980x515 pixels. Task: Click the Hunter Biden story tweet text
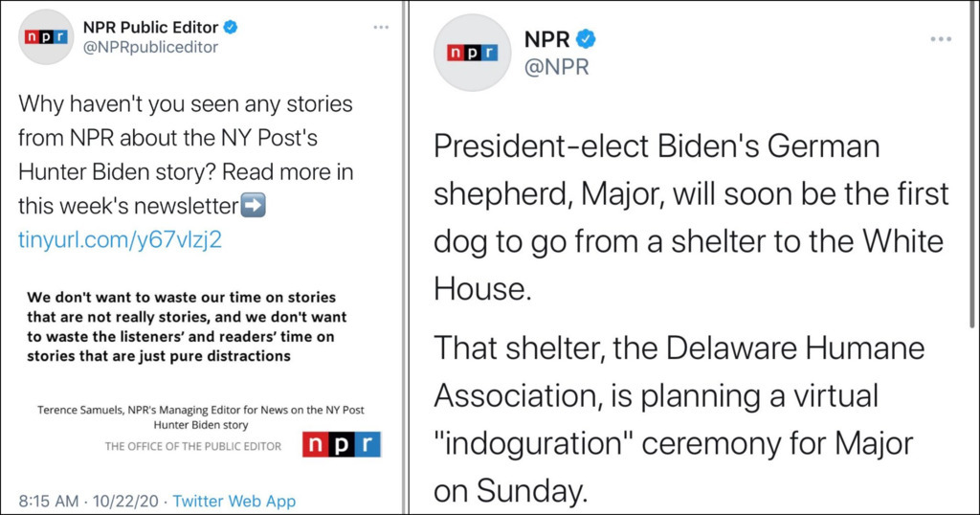tap(186, 154)
